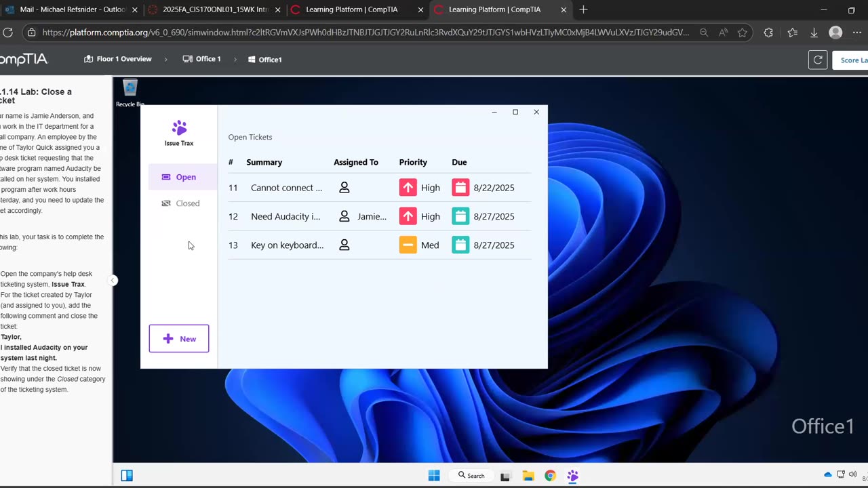Click the volume tray icon
This screenshot has width=868, height=488.
click(x=852, y=474)
